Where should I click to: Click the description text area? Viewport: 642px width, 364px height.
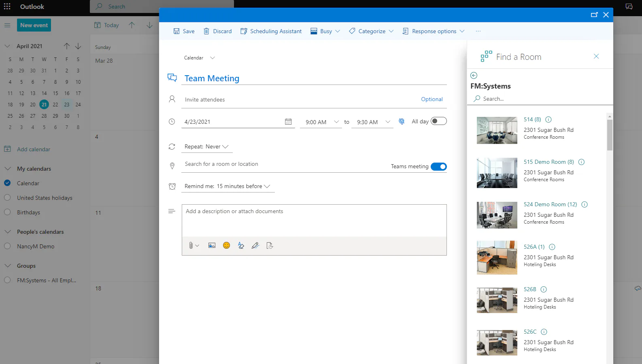click(x=314, y=220)
